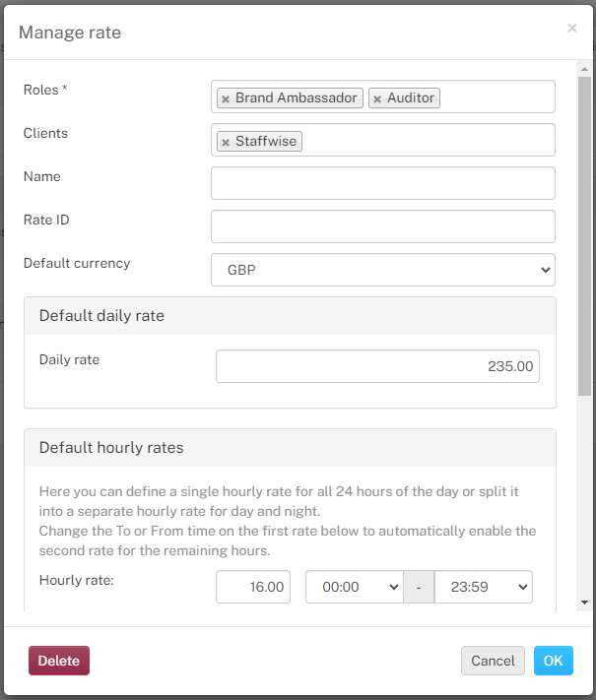Remove the Staffwise client tag
The width and height of the screenshot is (596, 700).
(x=226, y=142)
